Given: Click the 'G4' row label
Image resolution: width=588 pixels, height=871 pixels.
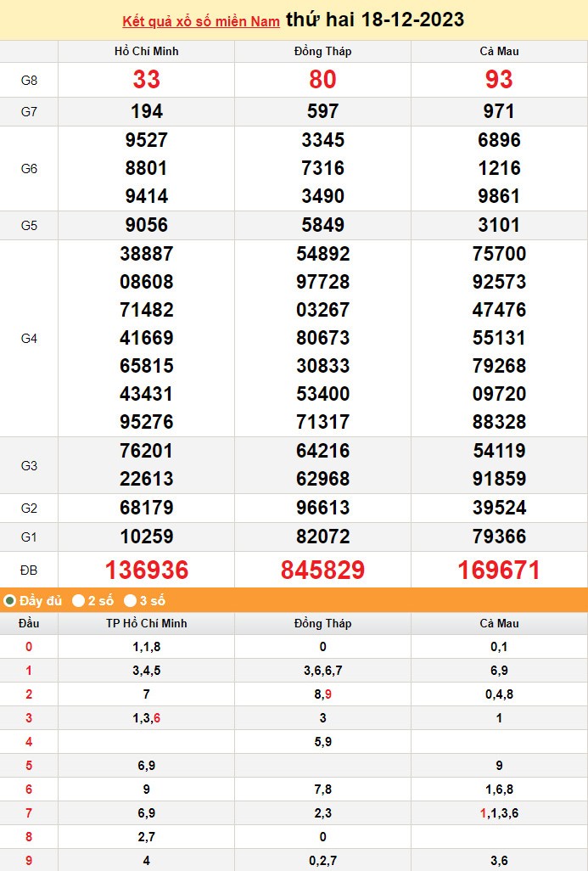Looking at the screenshot, I should point(29,338).
